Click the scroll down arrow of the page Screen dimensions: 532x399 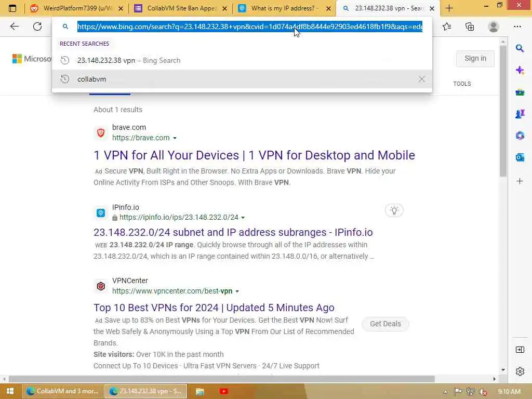(503, 370)
